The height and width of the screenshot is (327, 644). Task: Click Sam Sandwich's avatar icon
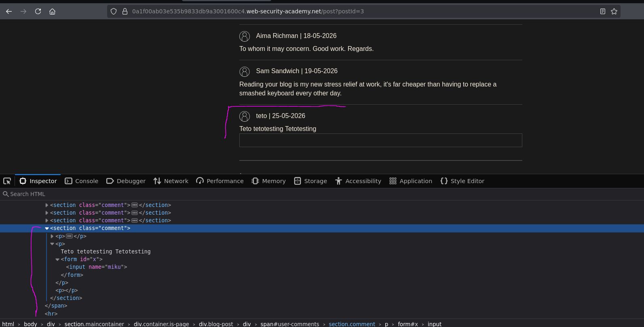(245, 72)
